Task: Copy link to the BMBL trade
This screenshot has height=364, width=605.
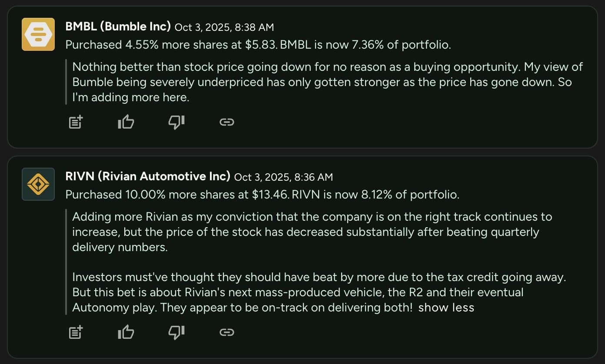Action: coord(227,122)
